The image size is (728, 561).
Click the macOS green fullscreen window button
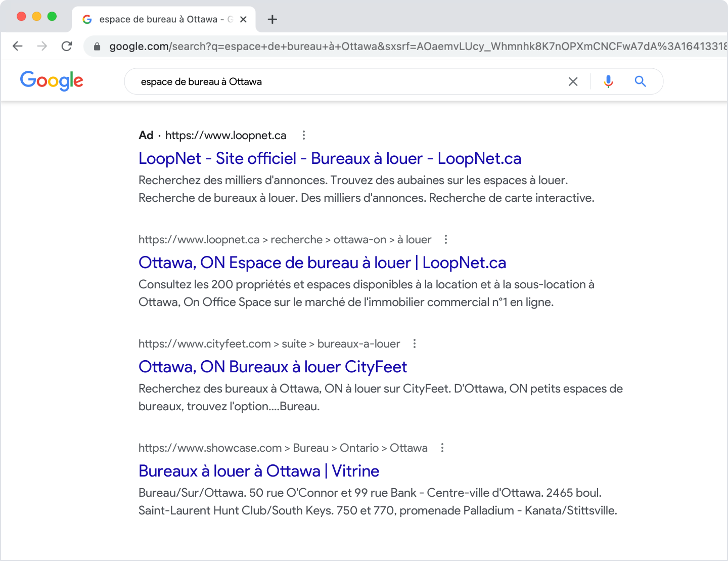(x=52, y=16)
